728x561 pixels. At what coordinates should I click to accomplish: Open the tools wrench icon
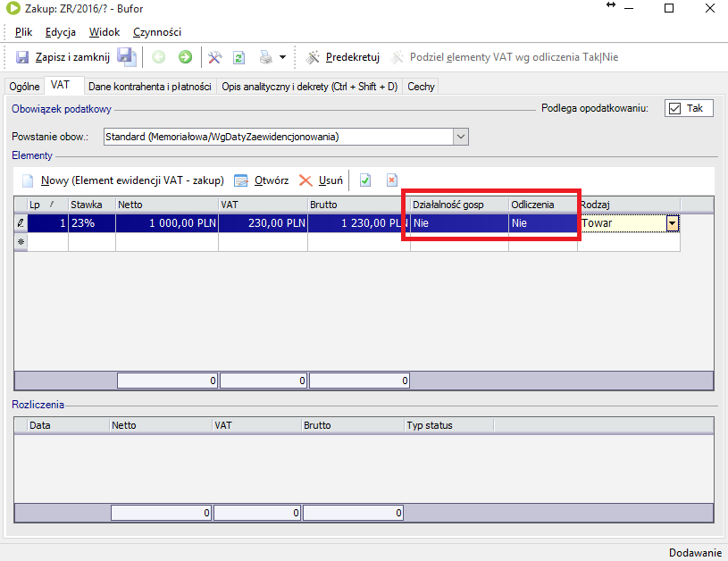tap(214, 57)
